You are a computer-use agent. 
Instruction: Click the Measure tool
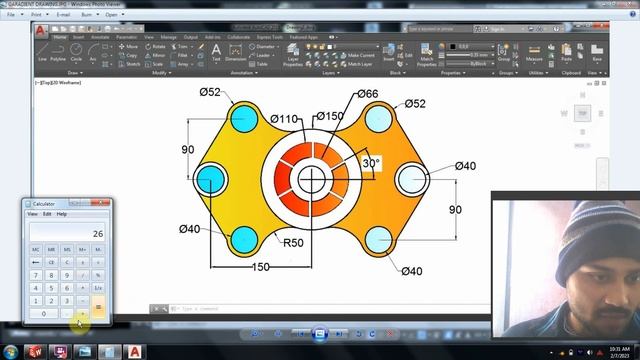point(534,52)
